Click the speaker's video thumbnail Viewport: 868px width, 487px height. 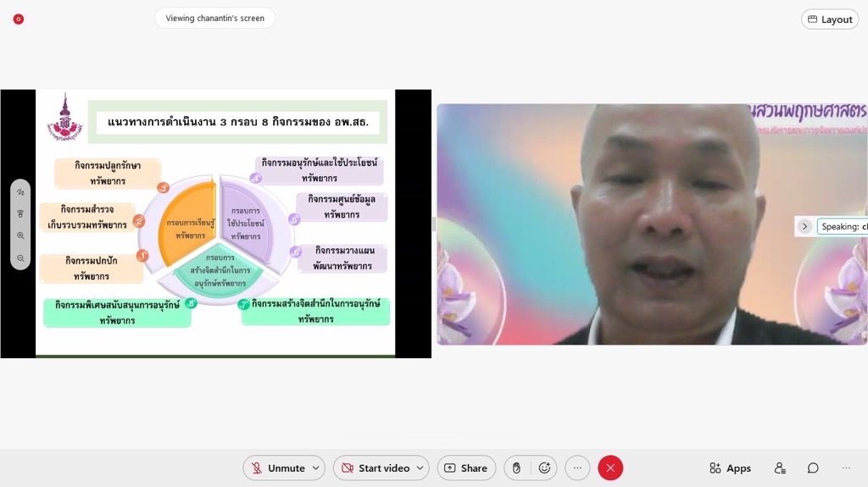[x=651, y=224]
